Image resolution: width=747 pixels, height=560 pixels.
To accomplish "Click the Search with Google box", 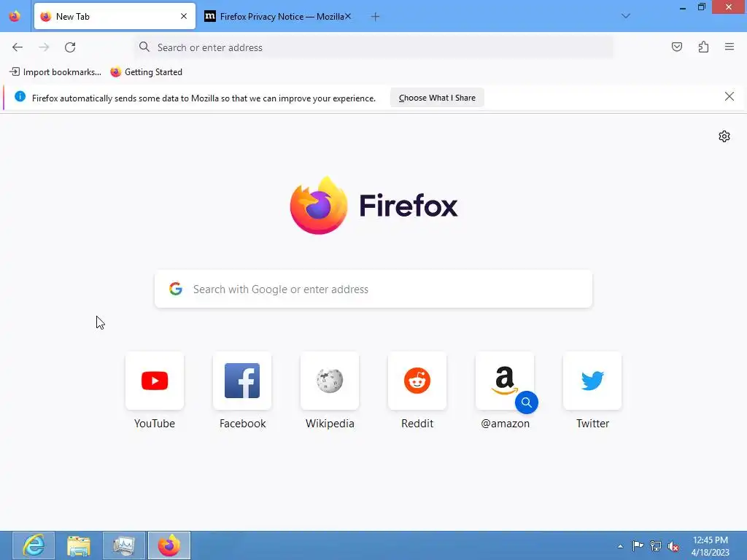I will [373, 289].
